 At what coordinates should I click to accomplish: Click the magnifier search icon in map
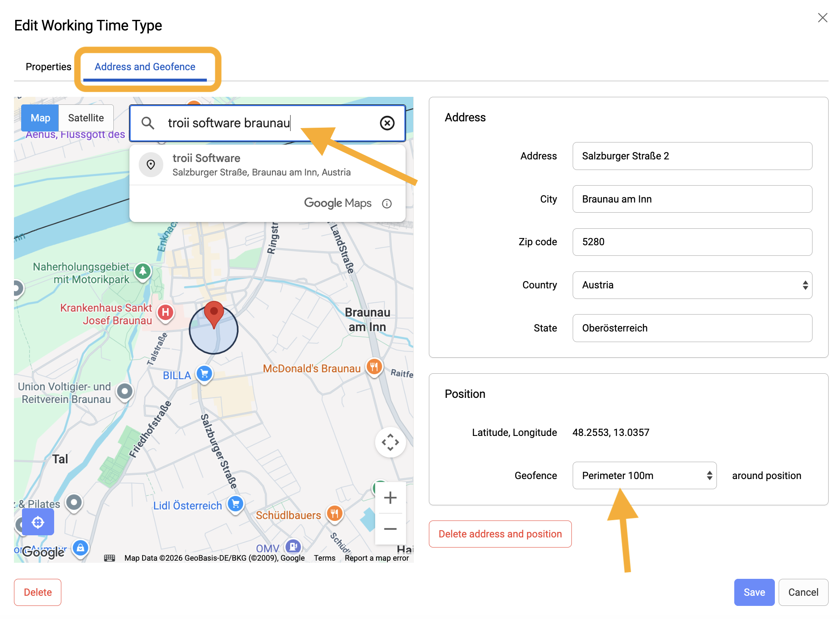(x=148, y=123)
